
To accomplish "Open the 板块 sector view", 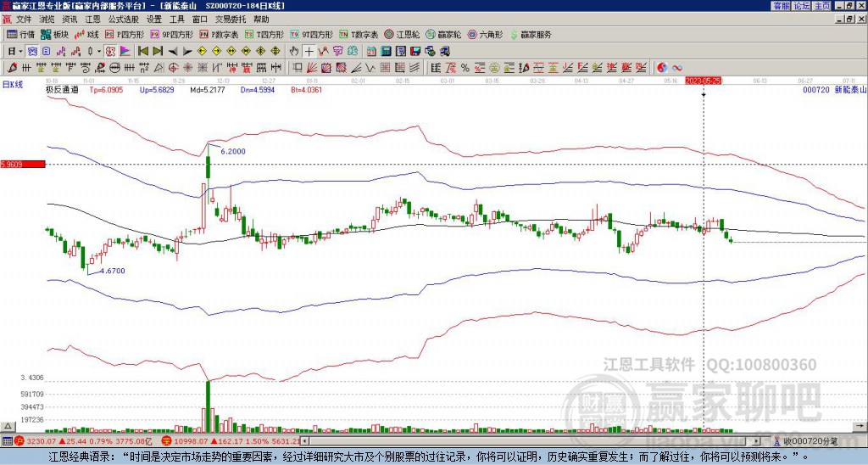I will point(54,34).
